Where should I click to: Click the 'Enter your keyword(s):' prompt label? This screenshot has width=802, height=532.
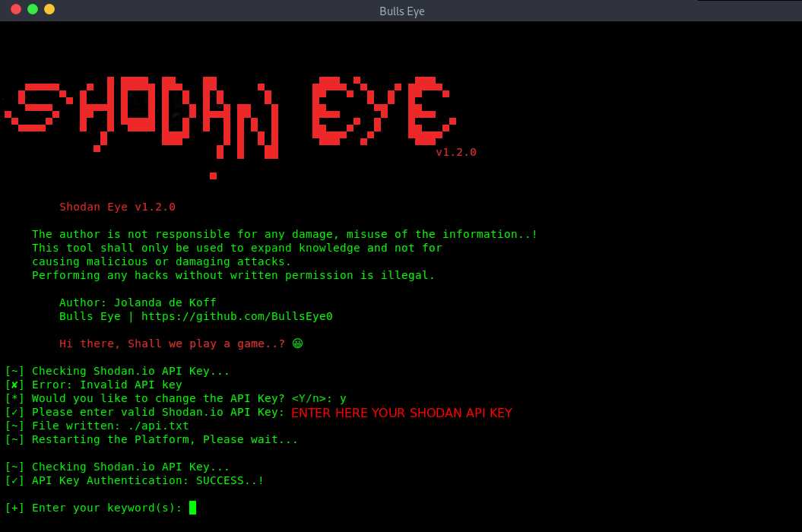coord(107,508)
